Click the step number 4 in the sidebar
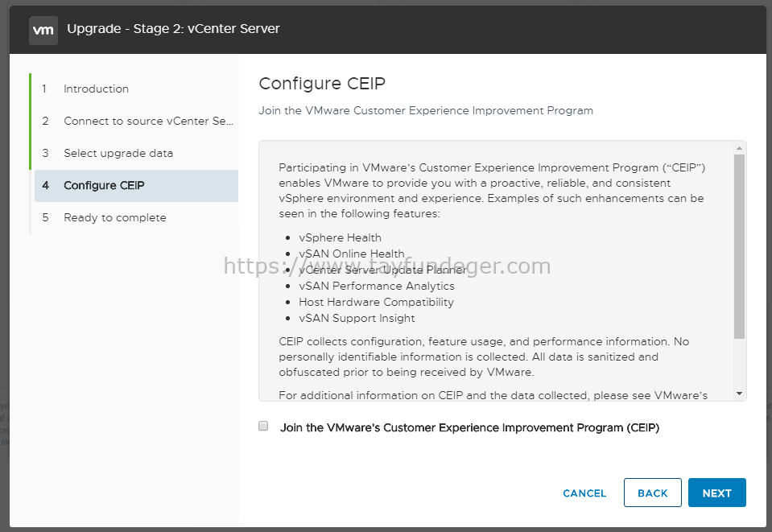 45,186
